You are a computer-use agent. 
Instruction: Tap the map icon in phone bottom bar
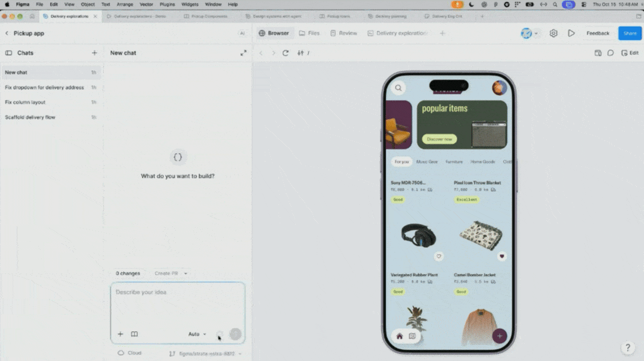coord(412,337)
